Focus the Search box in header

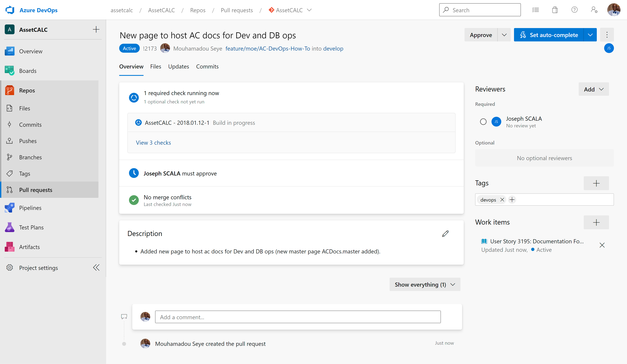pos(480,10)
